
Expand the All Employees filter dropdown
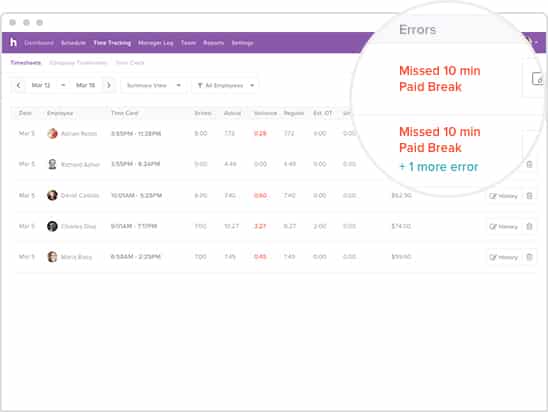[225, 85]
